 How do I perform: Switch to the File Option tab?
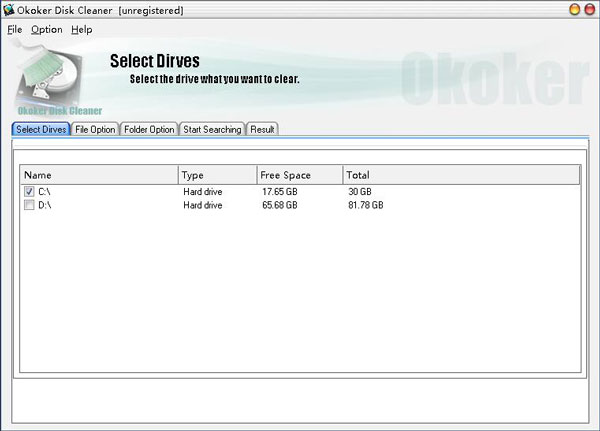click(x=95, y=129)
